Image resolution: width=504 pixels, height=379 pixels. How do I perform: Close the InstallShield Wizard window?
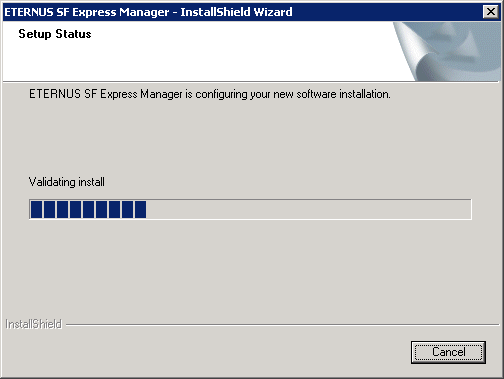[x=491, y=12]
